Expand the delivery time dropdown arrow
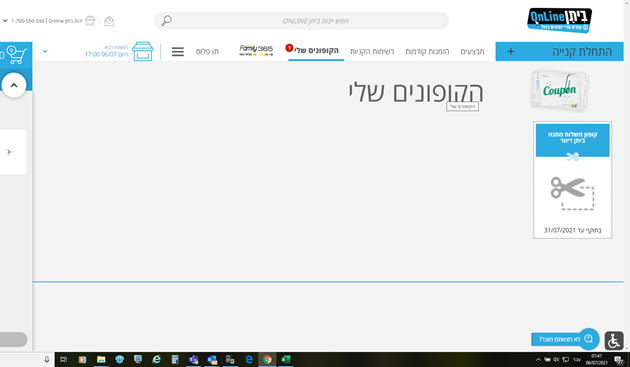Screen dimensions: 630x367 coord(45,51)
